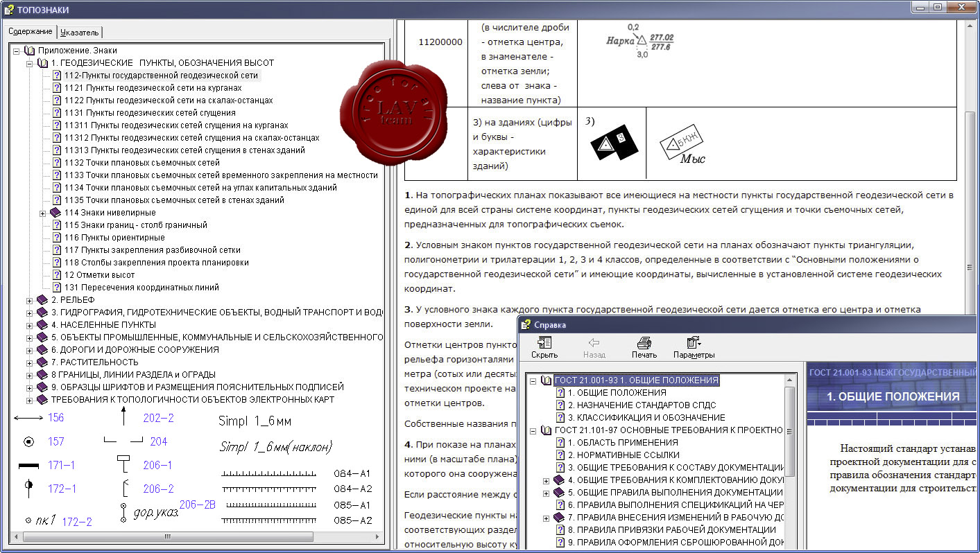Open topic 112-Пункты государственной геодезической сети
Image resolution: width=980 pixels, height=553 pixels.
point(161,76)
